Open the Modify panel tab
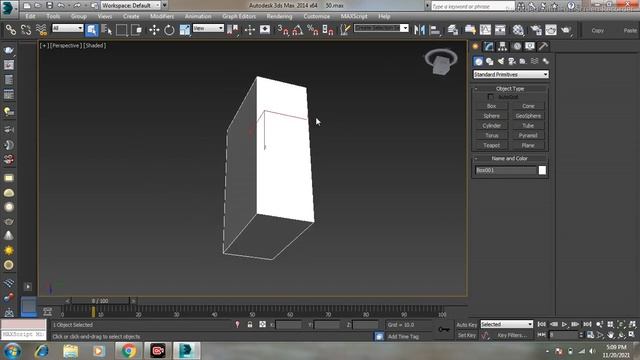Screen dimensions: 640x360 489,46
